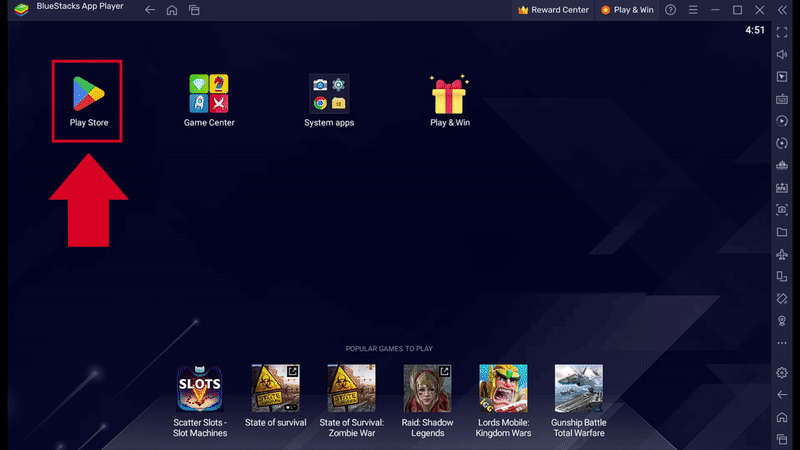Open keyboard game controls in sidebar
This screenshot has height=450, width=800.
click(782, 99)
